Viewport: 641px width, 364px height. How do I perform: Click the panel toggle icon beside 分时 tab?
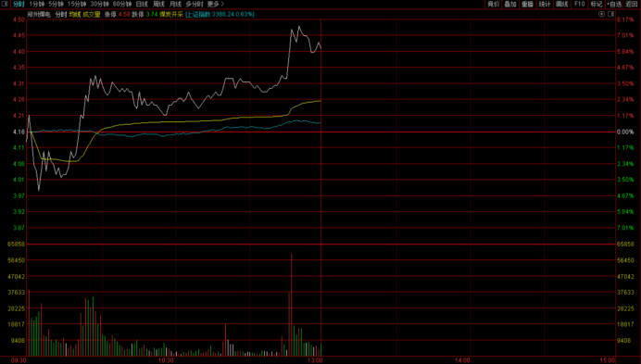(5, 4)
